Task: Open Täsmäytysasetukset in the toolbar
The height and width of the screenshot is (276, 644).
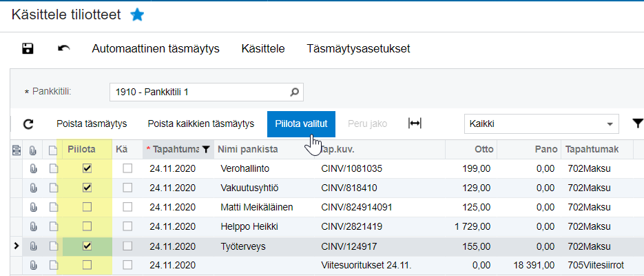Action: [358, 48]
